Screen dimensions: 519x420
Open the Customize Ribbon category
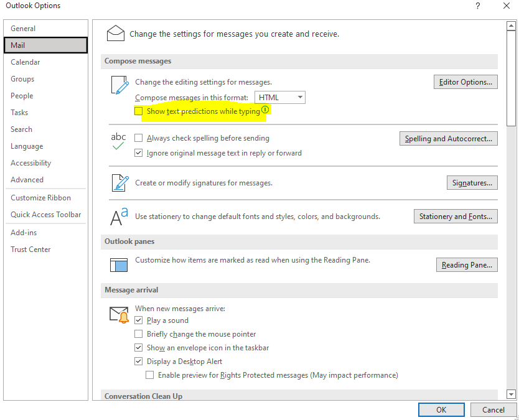click(45, 198)
